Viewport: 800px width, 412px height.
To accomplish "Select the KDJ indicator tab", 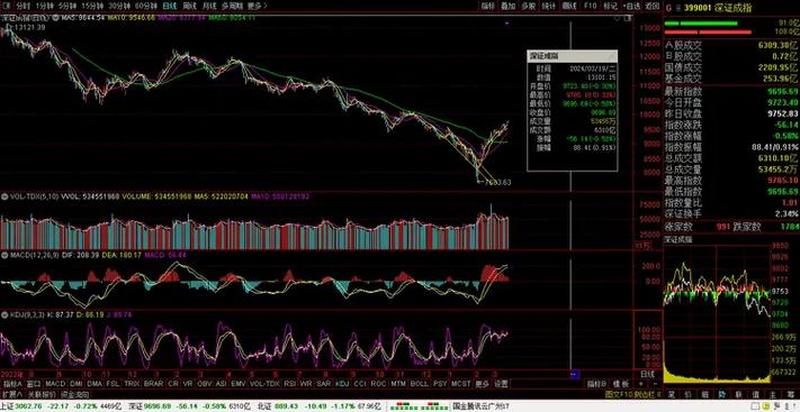I will [x=342, y=383].
